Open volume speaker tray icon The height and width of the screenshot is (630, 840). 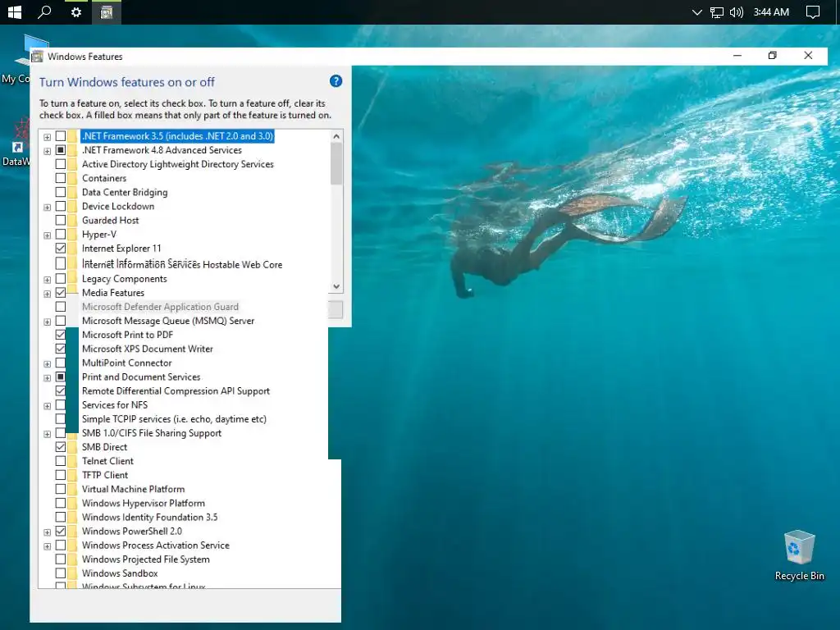pos(737,11)
